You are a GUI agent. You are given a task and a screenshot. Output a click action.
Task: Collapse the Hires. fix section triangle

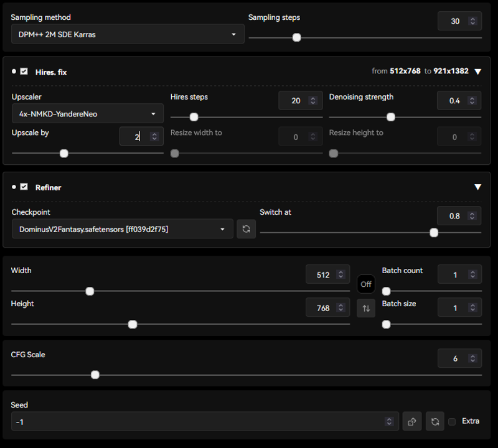click(x=477, y=72)
